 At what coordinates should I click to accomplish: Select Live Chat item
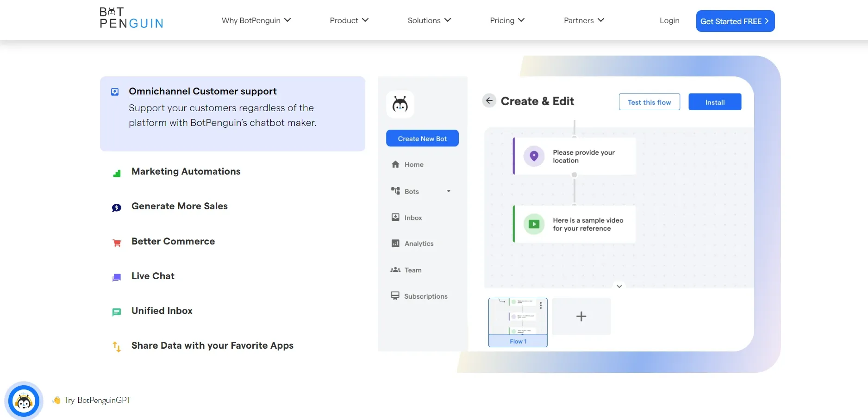(x=153, y=276)
